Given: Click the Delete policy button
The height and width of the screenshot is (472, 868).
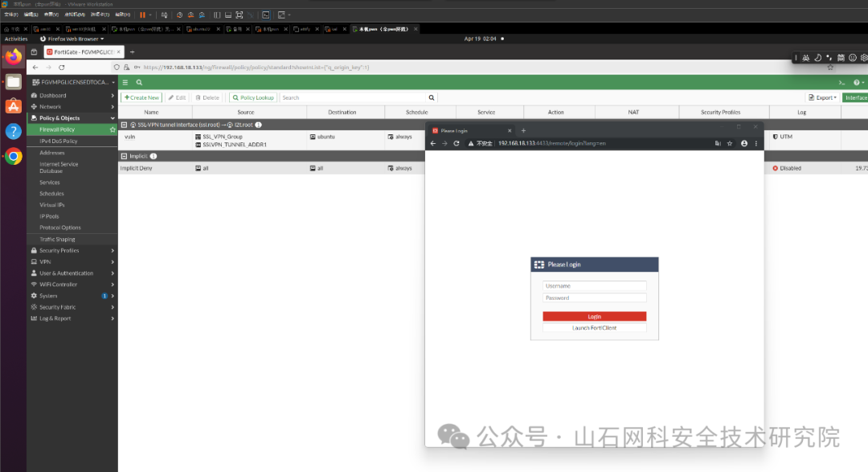Looking at the screenshot, I should pos(207,97).
